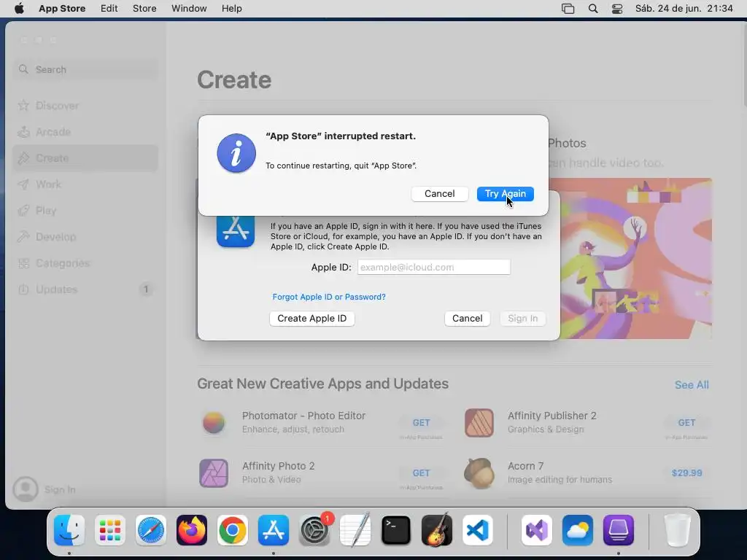Open the purple laptop app in the Dock

pos(619,530)
